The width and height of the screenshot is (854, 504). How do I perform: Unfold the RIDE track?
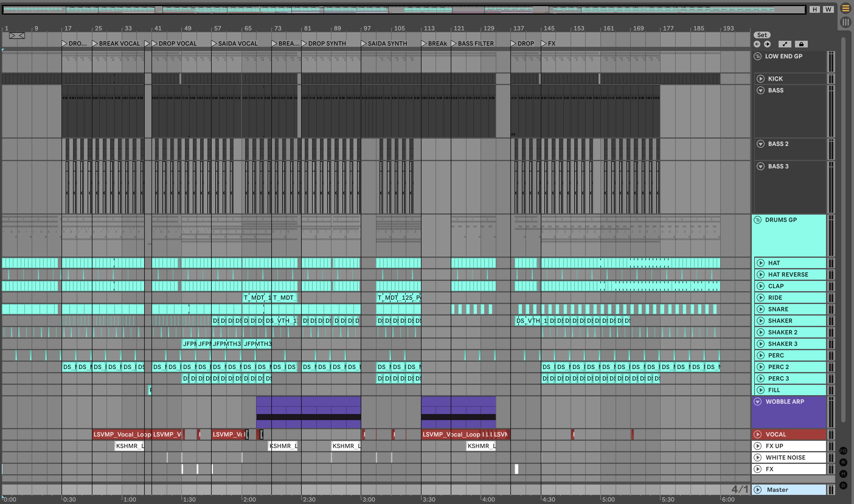click(761, 298)
